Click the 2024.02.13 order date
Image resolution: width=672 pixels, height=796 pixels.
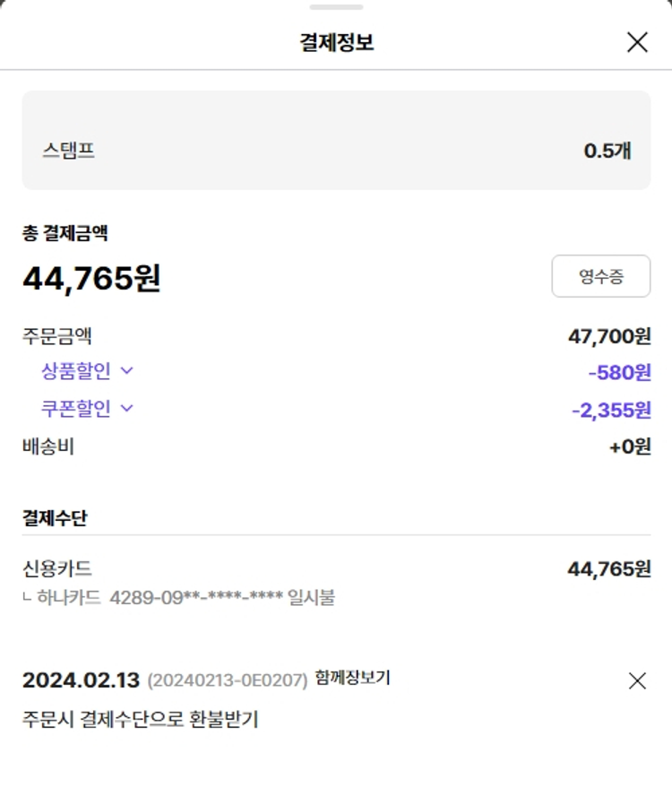coord(82,680)
